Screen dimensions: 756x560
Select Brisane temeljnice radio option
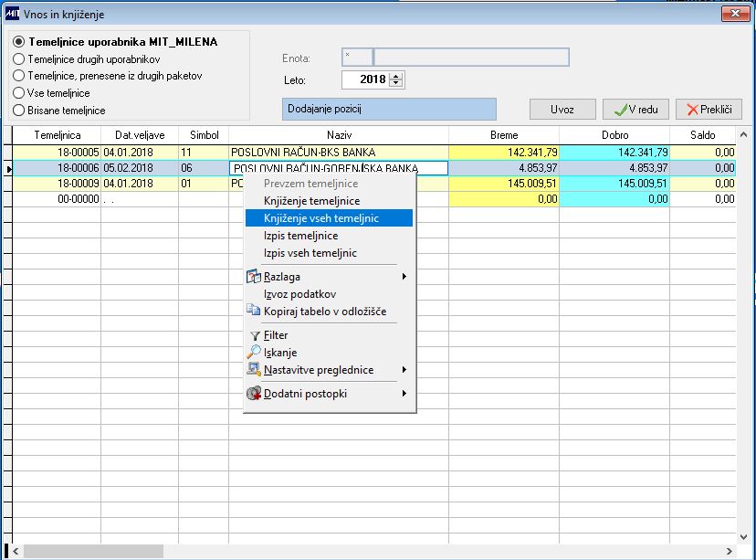point(19,110)
